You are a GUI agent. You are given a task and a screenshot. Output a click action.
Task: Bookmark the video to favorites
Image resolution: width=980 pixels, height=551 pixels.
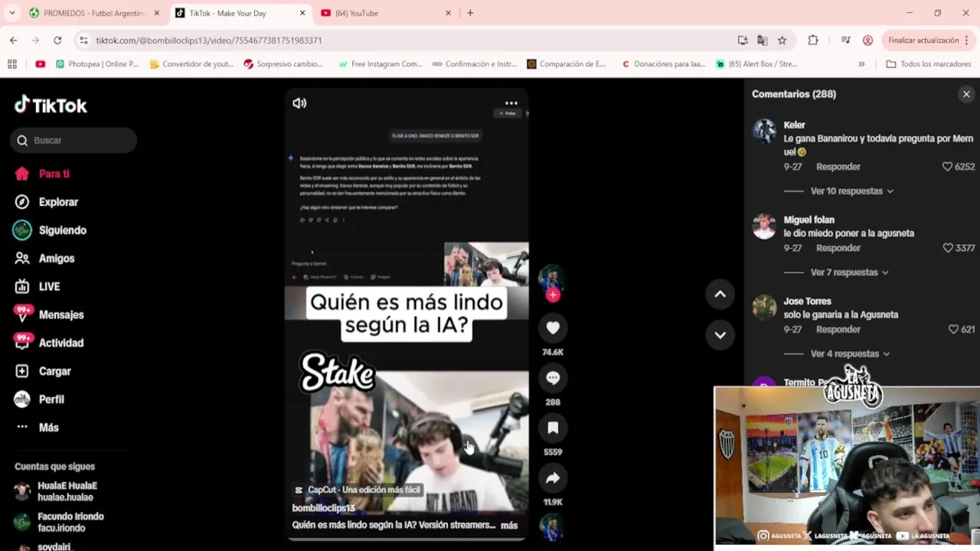tap(553, 428)
